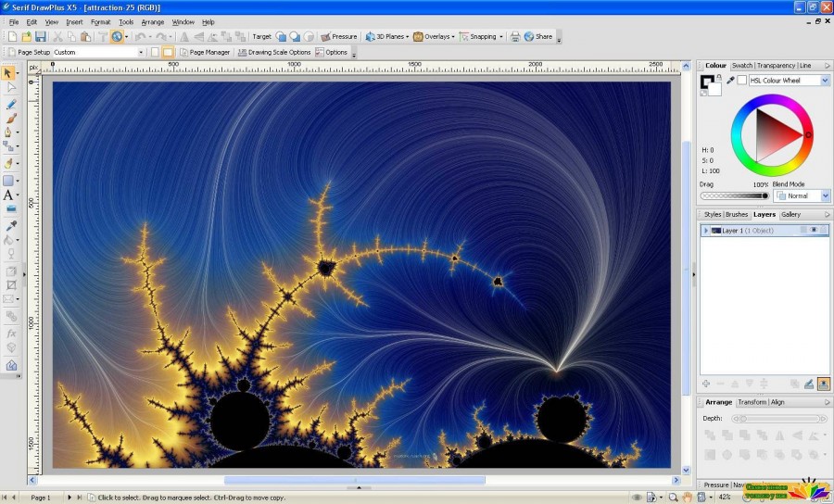Toggle Pressure in the top toolbar

(x=339, y=37)
